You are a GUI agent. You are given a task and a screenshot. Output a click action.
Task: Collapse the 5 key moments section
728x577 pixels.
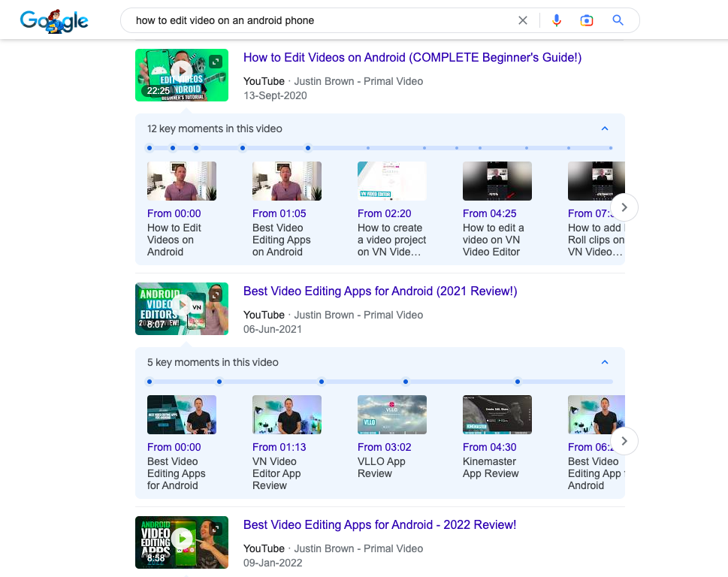click(605, 362)
